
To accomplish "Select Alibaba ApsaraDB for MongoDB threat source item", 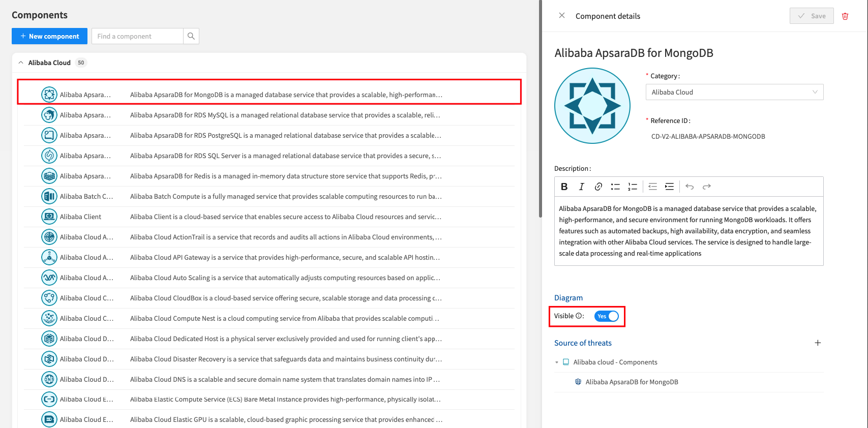I will (632, 382).
